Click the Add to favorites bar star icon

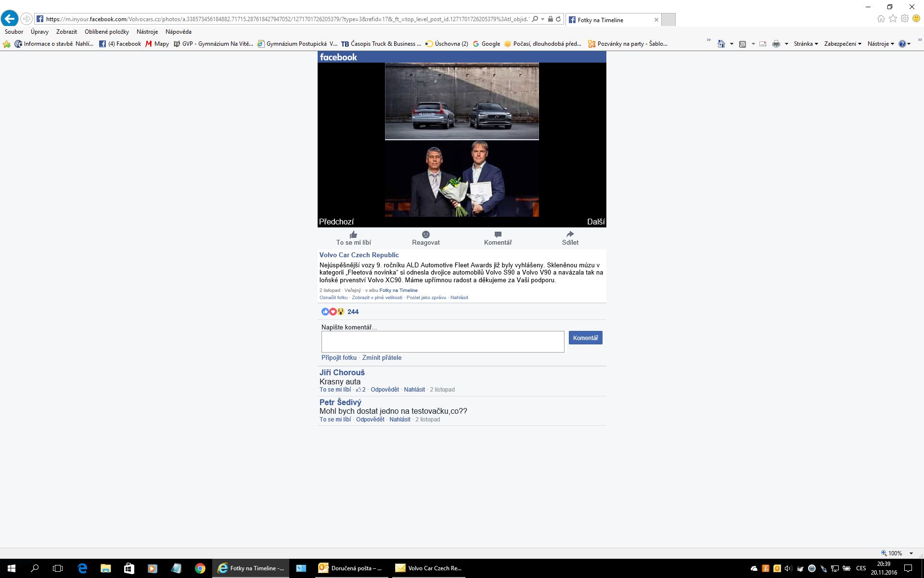[x=7, y=44]
